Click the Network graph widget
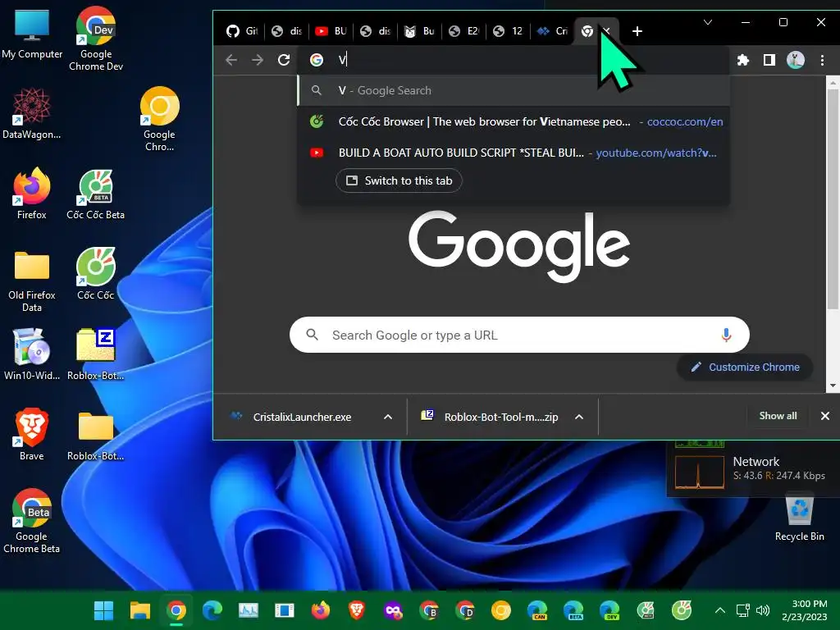840x630 pixels. click(x=699, y=472)
